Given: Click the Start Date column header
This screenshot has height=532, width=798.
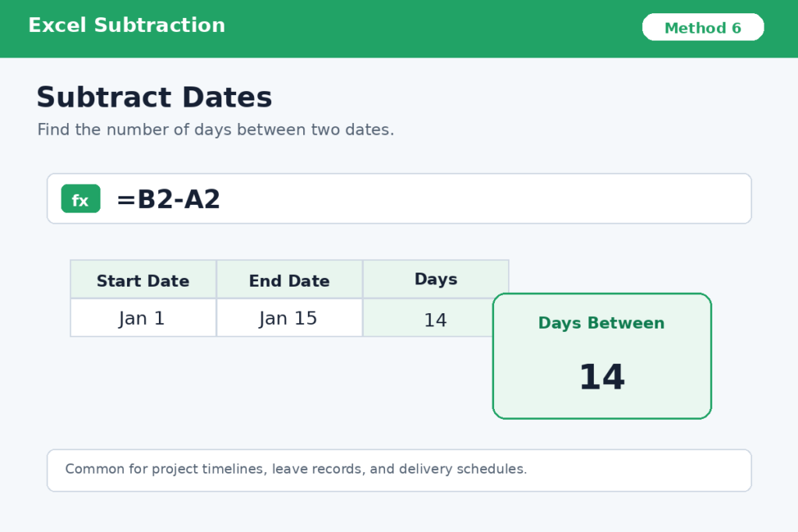Looking at the screenshot, I should (x=143, y=279).
